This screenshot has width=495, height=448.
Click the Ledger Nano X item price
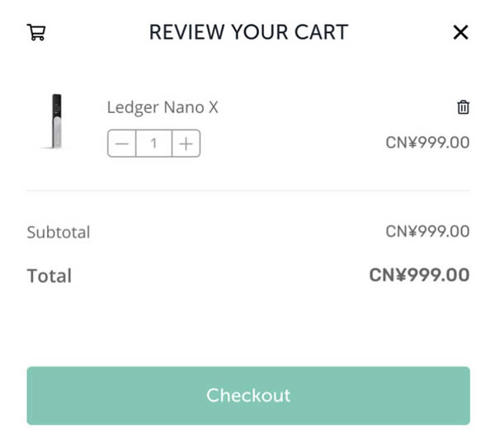point(427,143)
